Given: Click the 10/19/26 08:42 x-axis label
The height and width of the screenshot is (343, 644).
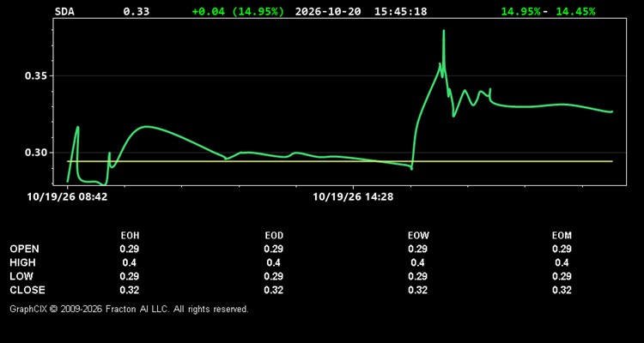Looking at the screenshot, I should point(67,197).
